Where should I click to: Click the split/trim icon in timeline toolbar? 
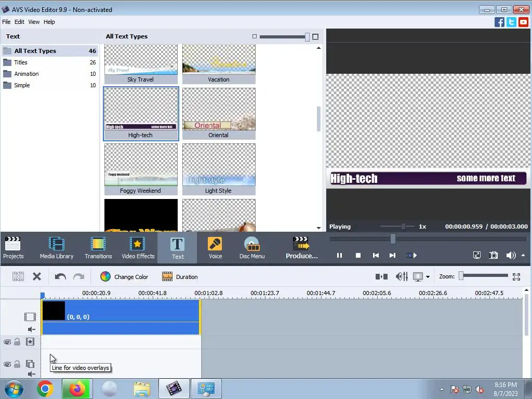(18, 276)
